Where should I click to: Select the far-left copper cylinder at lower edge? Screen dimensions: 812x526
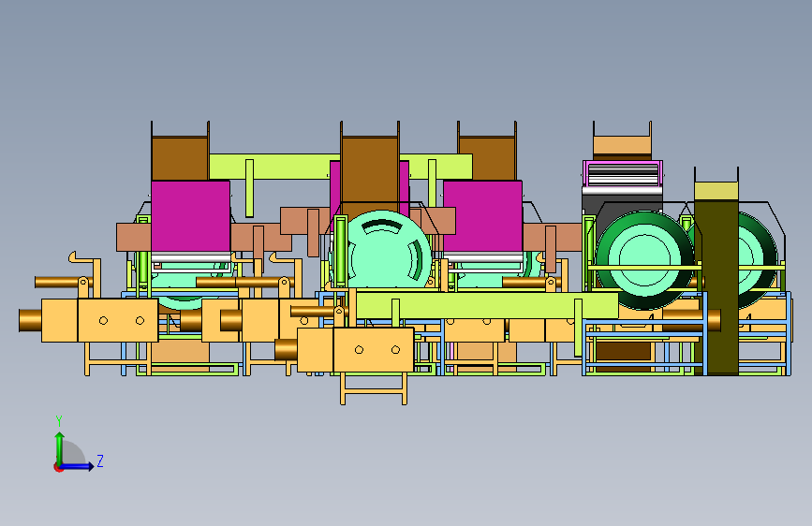[30, 320]
